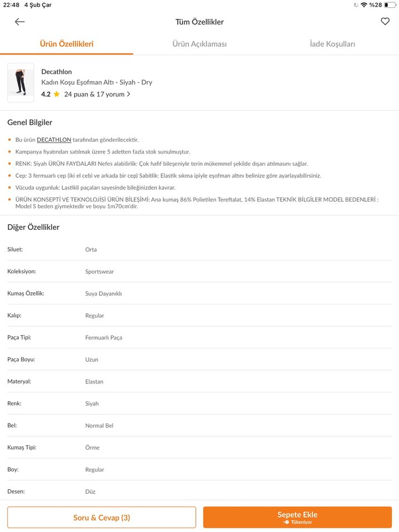Tap the Paça Tipi Fermuarlı Paça row

coord(199,337)
